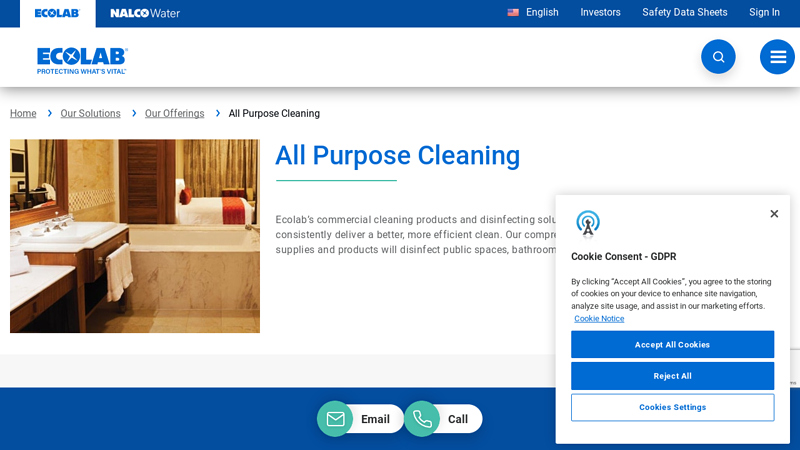
Task: Switch to the Ecolab brand tab
Action: 57,13
